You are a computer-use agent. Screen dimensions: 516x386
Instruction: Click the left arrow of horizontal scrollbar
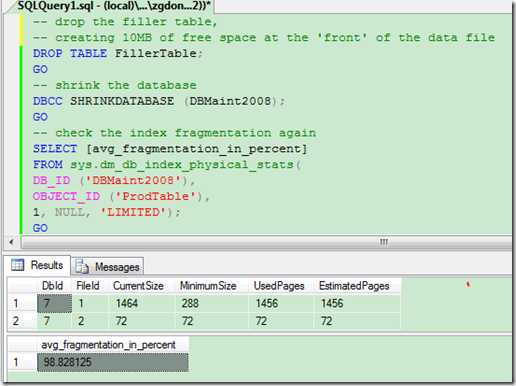(12, 242)
